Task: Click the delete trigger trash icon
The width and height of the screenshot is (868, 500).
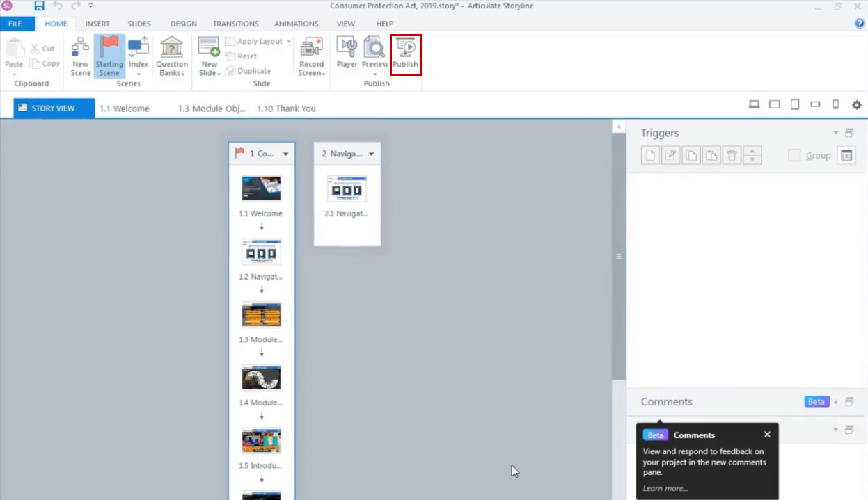Action: click(x=732, y=155)
